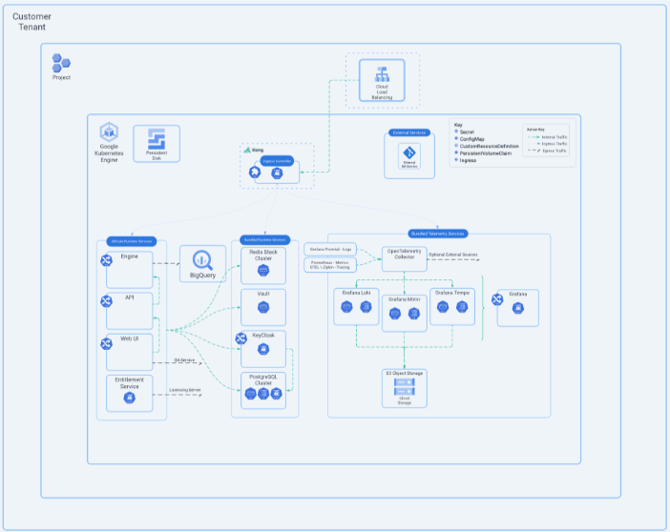The image size is (670, 532).
Task: Select the BigQuery magnifier icon
Action: coord(203,260)
